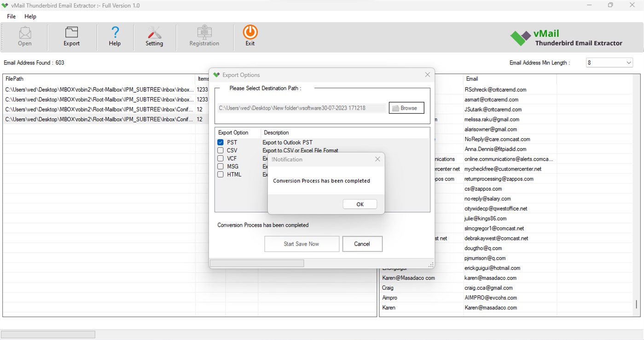The image size is (644, 340).
Task: Open the File menu
Action: click(11, 16)
